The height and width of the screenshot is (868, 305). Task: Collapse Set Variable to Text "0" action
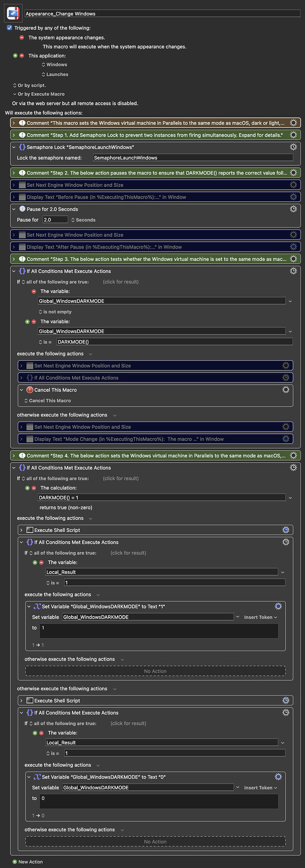tap(29, 777)
